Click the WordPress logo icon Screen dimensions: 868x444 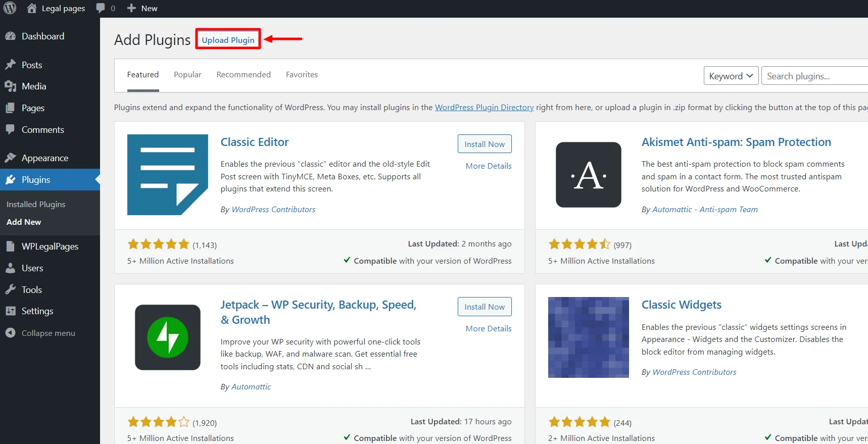click(x=10, y=8)
